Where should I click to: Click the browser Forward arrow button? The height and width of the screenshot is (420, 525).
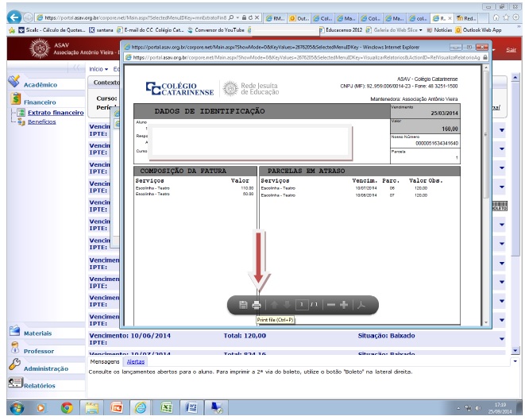(28, 17)
